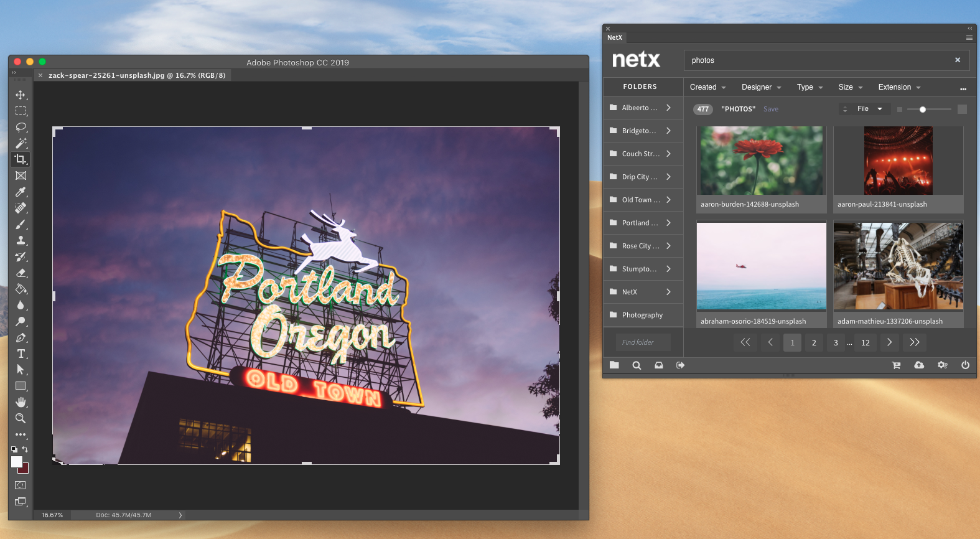
Task: Change Photoshop screen mode
Action: (x=21, y=502)
